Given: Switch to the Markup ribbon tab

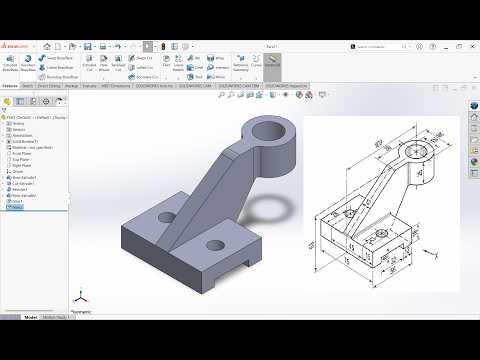Looking at the screenshot, I should [71, 86].
